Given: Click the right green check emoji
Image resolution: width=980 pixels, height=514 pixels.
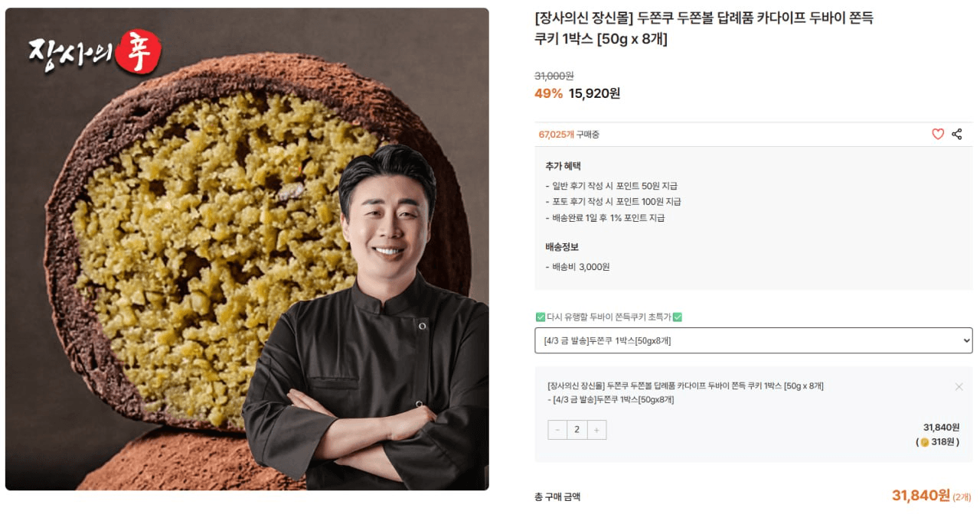Looking at the screenshot, I should tap(677, 317).
